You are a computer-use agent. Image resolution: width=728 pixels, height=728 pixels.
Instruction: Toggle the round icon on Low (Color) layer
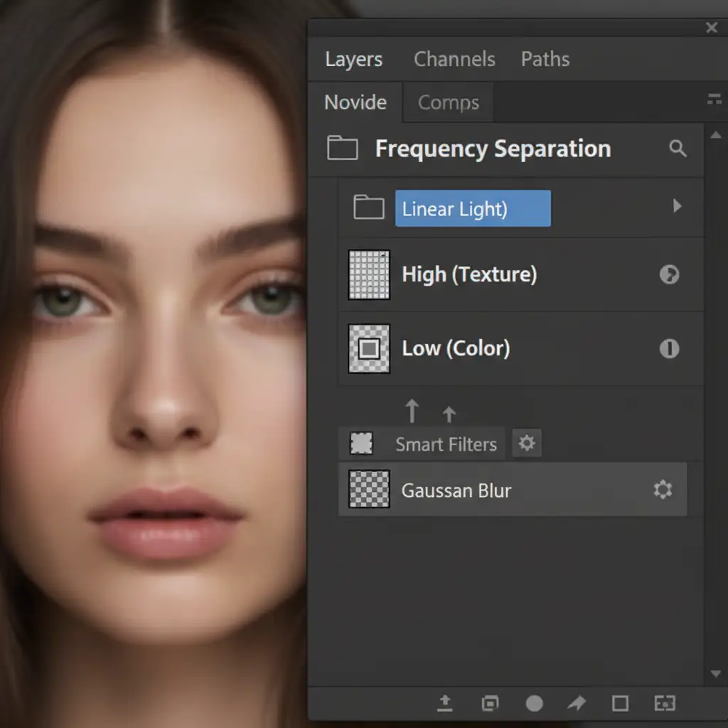[669, 348]
